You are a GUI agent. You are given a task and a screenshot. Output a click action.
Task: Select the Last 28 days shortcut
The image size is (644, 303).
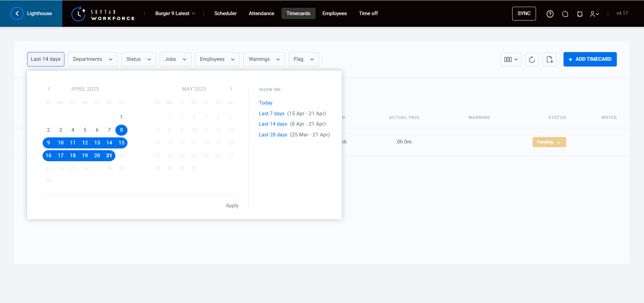click(273, 135)
